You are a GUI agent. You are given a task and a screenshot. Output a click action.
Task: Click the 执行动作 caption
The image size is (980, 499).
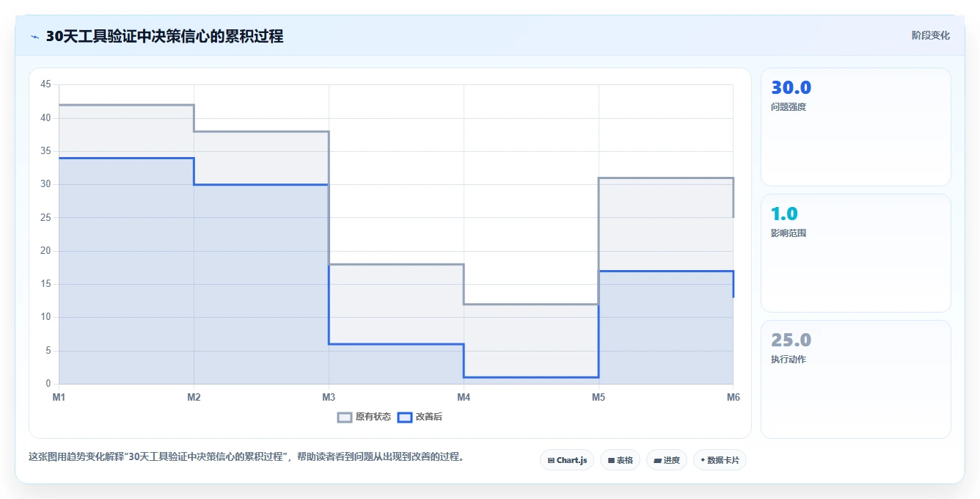coord(789,359)
